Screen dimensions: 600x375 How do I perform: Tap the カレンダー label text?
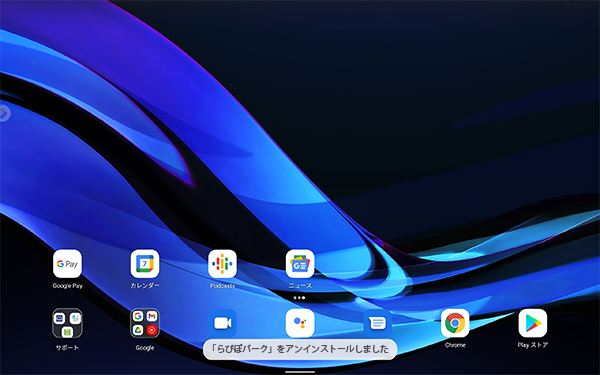145,285
